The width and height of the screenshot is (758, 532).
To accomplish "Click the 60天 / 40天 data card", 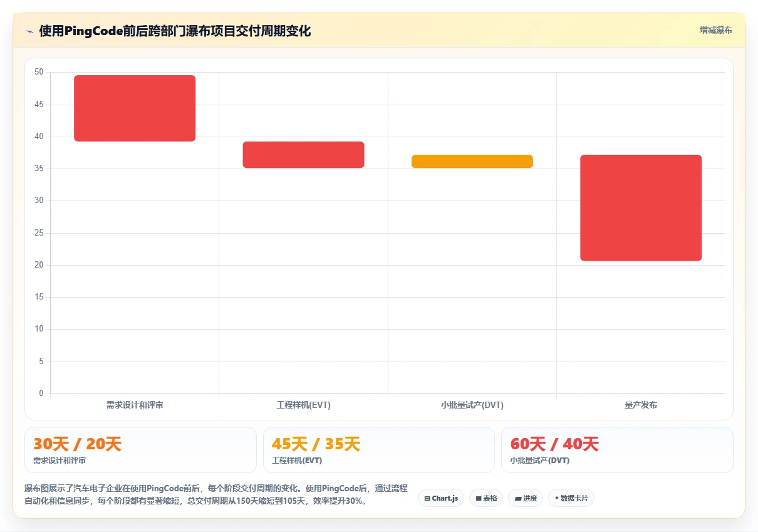I will (617, 450).
